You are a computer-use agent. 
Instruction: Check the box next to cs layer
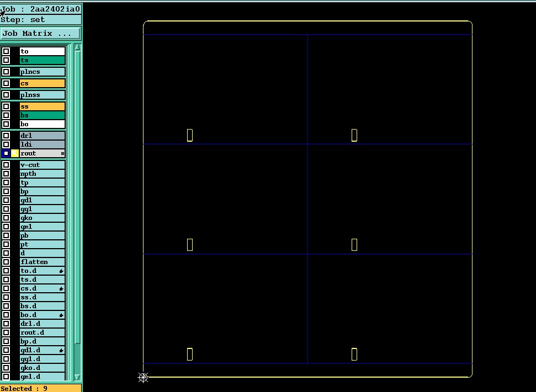click(x=6, y=83)
